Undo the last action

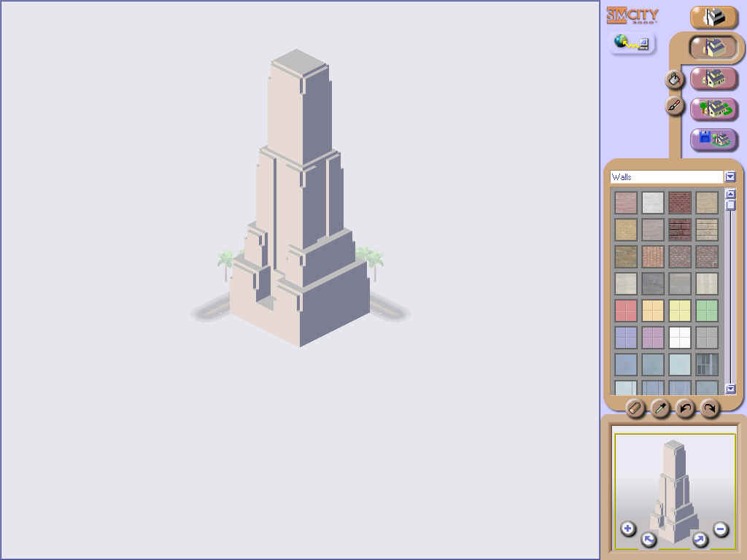pyautogui.click(x=685, y=408)
